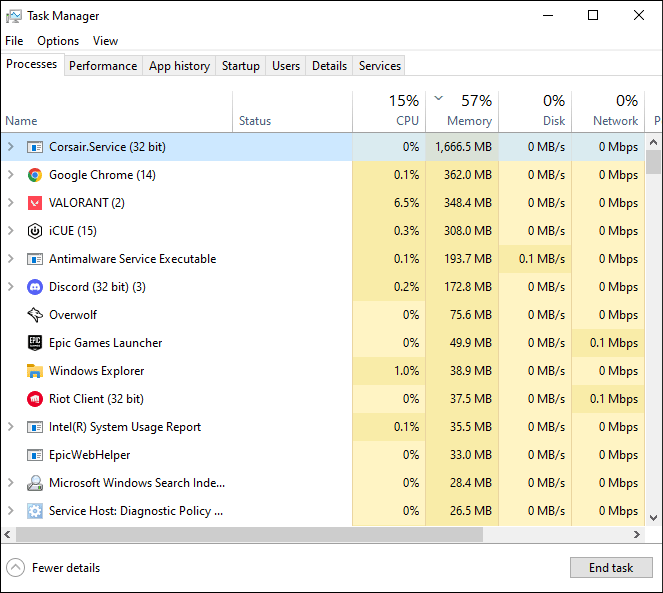Click the Service Host gear icon
Image resolution: width=663 pixels, height=593 pixels.
coord(35,511)
